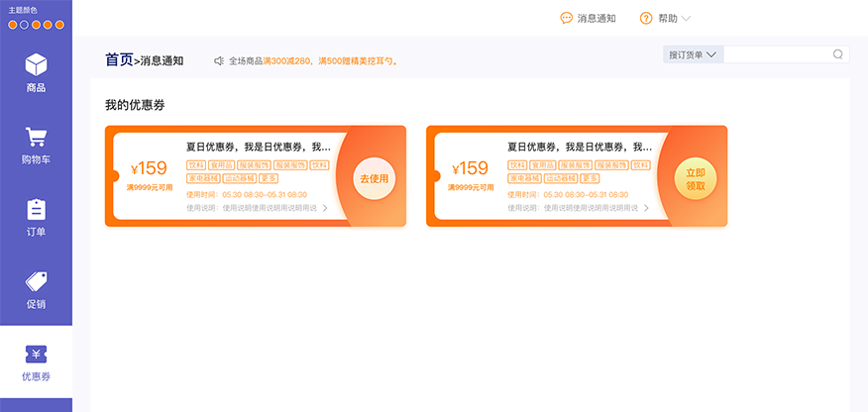Screen dimensions: 868x412
Task: Go to 订单 clipboard icon in sidebar
Action: (x=36, y=210)
